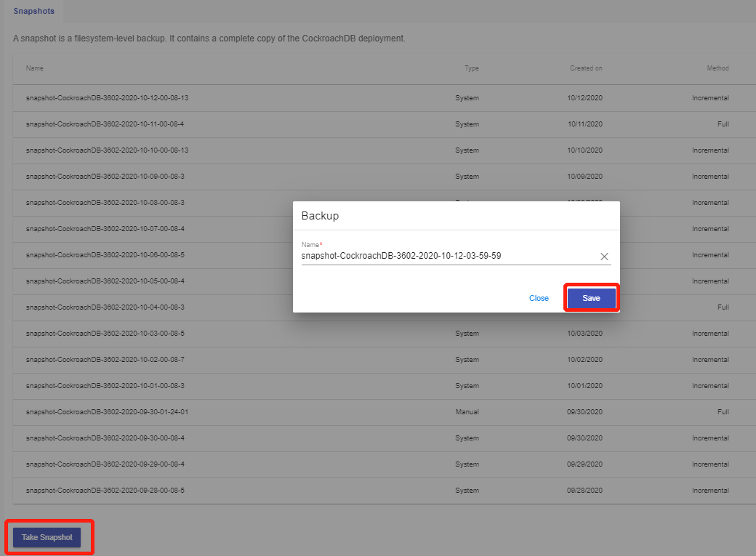Sort by the Method column header
The height and width of the screenshot is (556, 756).
717,68
